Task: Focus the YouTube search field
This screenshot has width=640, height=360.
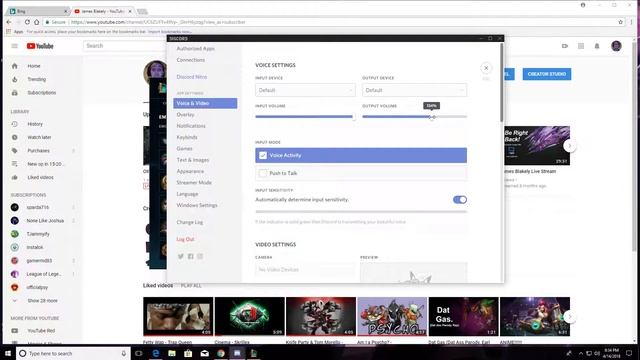Action: [124, 46]
